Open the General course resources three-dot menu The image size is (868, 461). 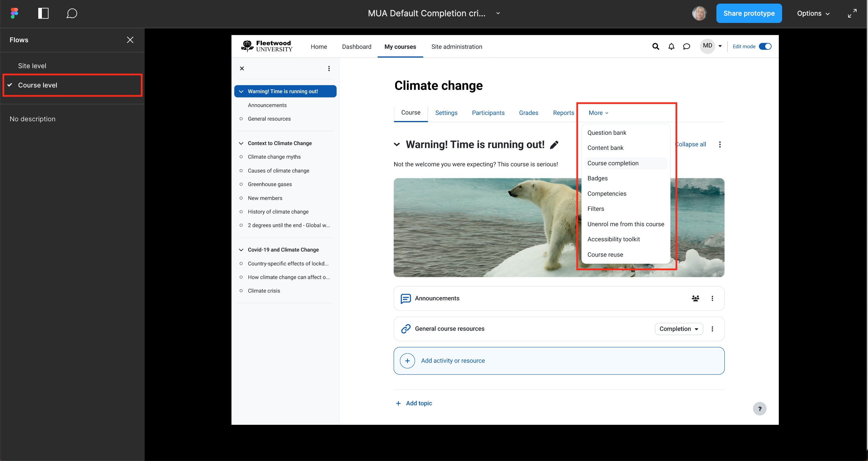click(712, 329)
